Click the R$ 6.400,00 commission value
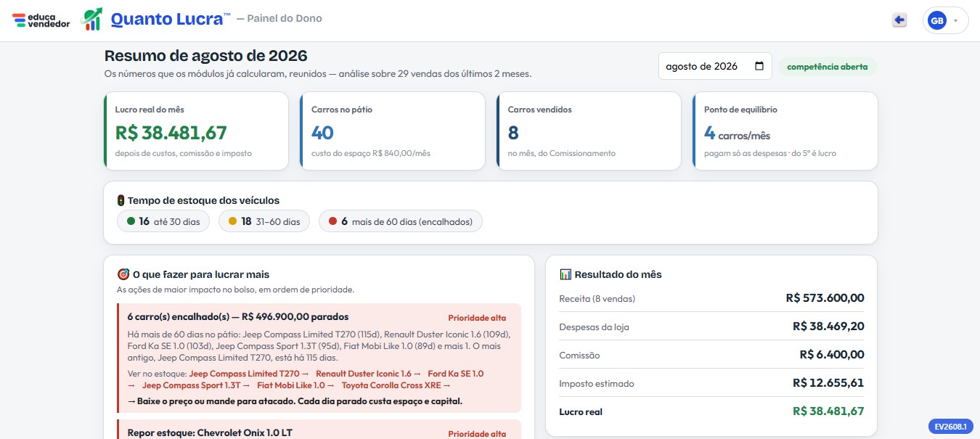980x439 pixels. click(x=832, y=355)
